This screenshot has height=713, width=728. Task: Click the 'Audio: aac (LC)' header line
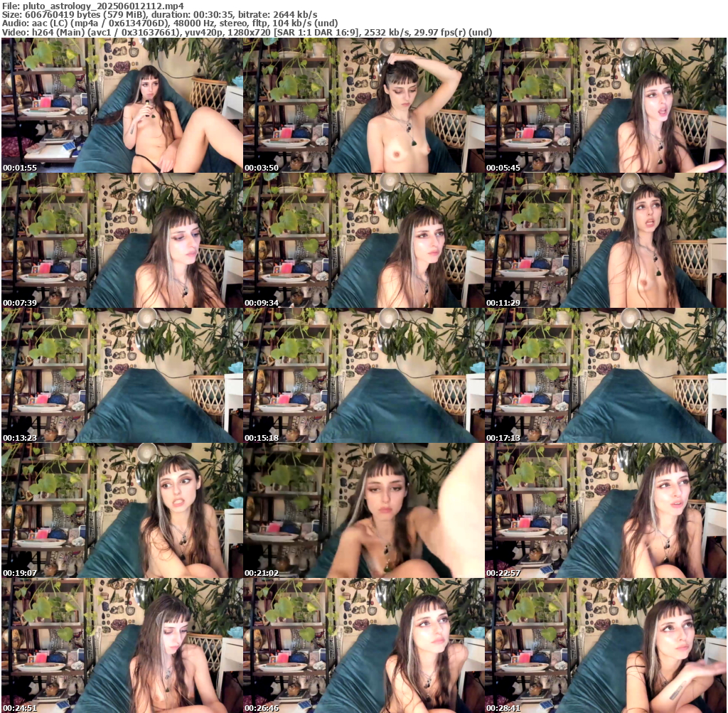[170, 23]
